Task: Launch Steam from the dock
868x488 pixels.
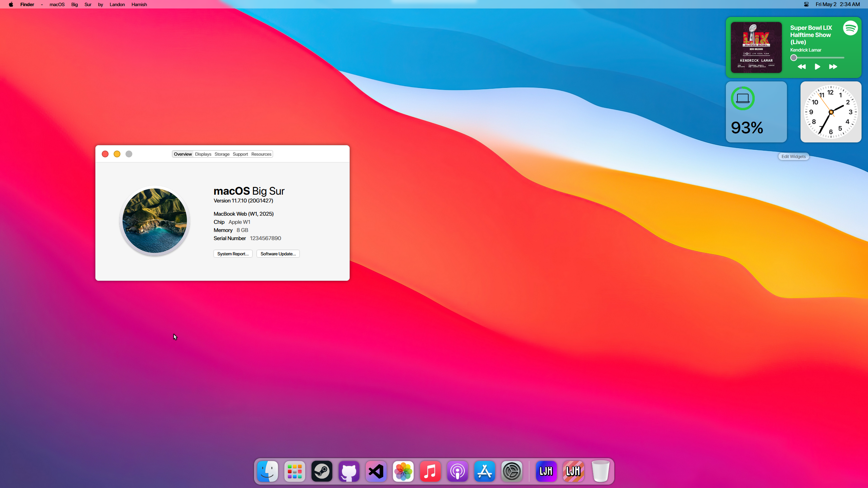Action: [322, 471]
